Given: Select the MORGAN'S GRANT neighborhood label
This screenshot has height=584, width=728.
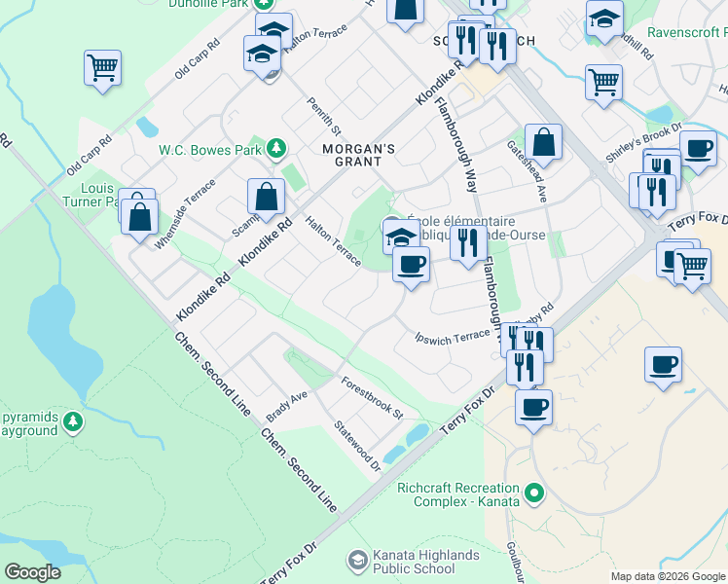Looking at the screenshot, I should (358, 155).
